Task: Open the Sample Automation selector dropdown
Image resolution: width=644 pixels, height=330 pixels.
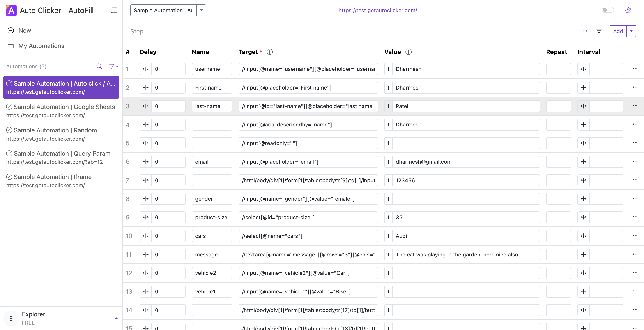Action: coord(201,10)
